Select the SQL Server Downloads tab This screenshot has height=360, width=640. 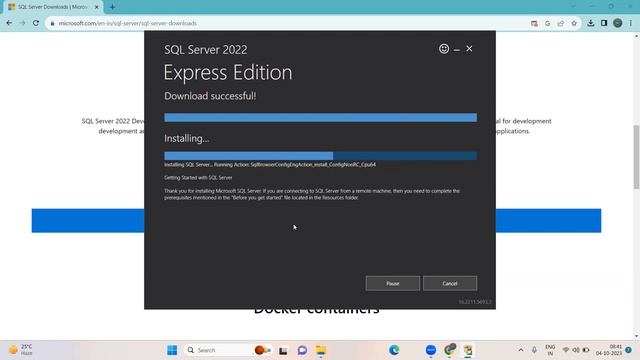pyautogui.click(x=52, y=7)
